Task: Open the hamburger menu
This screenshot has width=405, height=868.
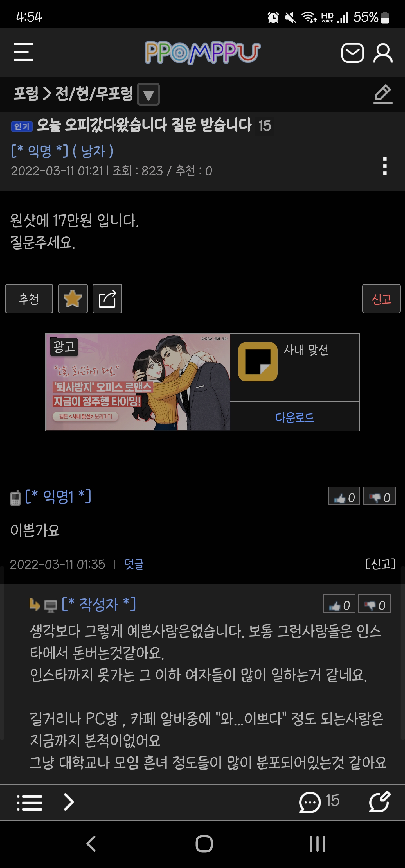Action: pyautogui.click(x=24, y=52)
